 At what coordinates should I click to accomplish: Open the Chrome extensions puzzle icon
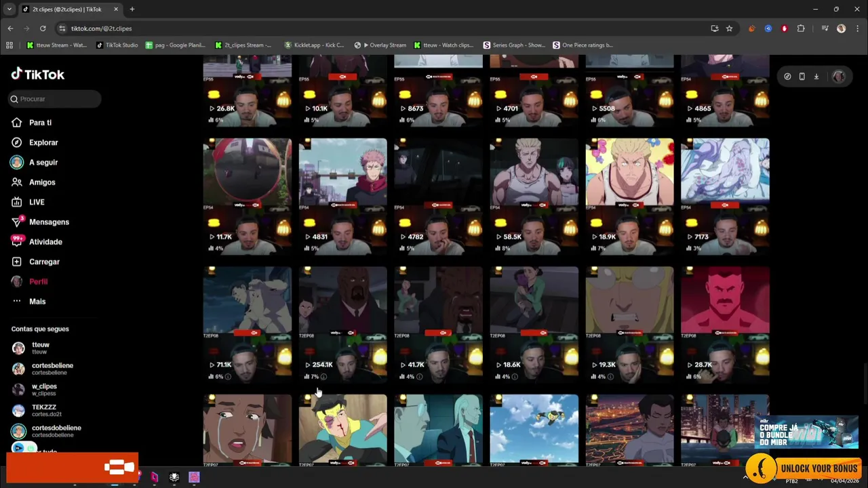801,28
